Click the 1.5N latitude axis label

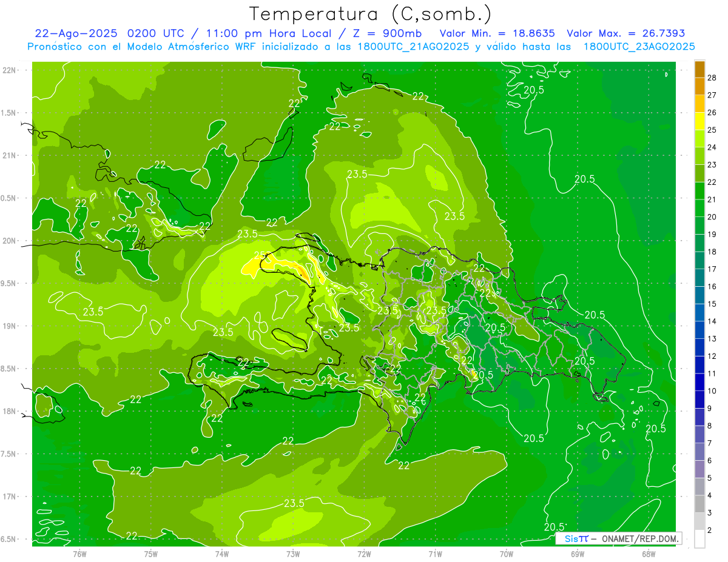8,113
